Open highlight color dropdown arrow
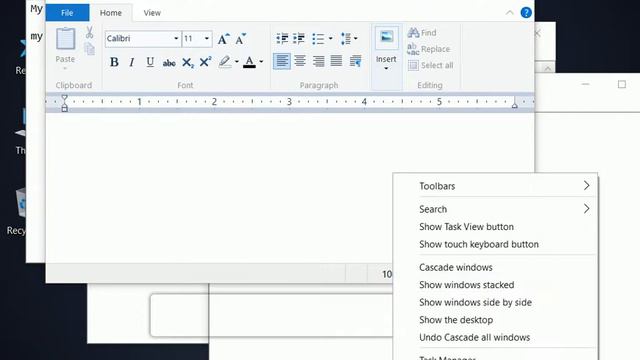The width and height of the screenshot is (640, 360). (237, 62)
